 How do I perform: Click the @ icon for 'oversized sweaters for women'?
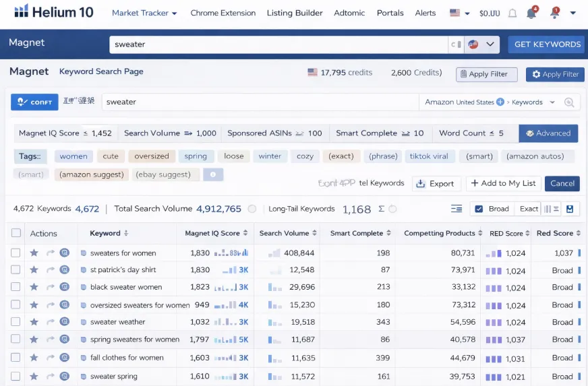coord(65,304)
